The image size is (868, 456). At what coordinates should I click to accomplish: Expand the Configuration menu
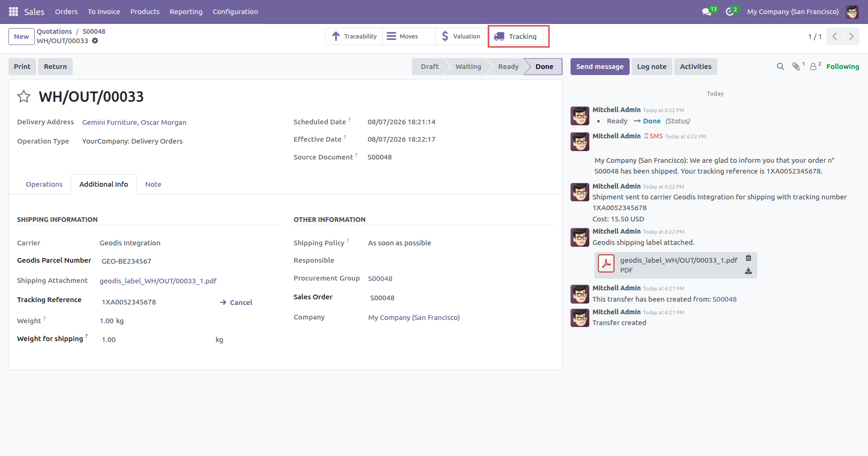(x=235, y=12)
